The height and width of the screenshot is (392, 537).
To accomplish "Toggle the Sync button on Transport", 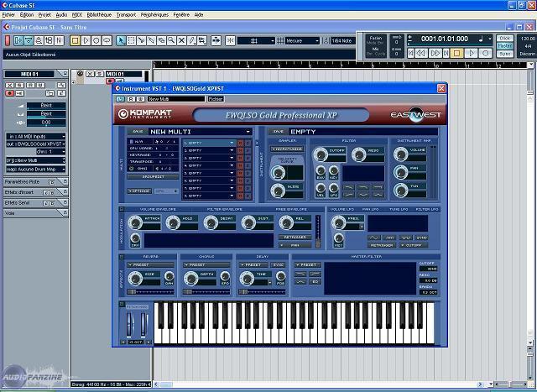I will pyautogui.click(x=505, y=54).
